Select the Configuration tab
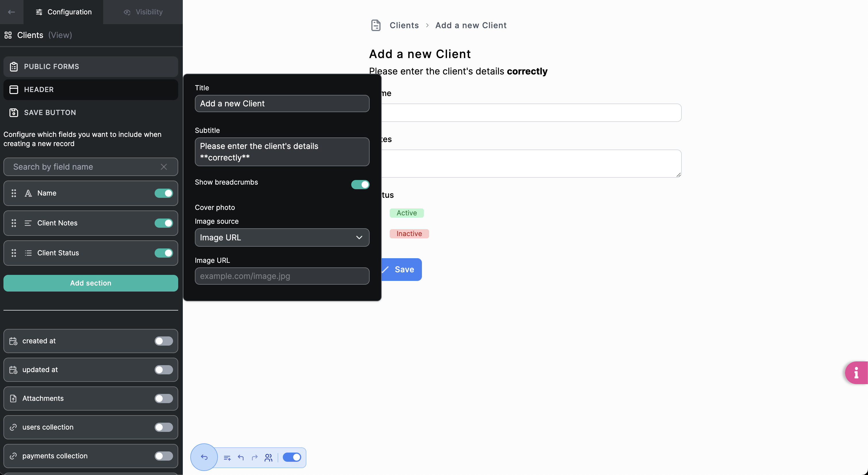Image resolution: width=868 pixels, height=475 pixels. click(x=63, y=12)
